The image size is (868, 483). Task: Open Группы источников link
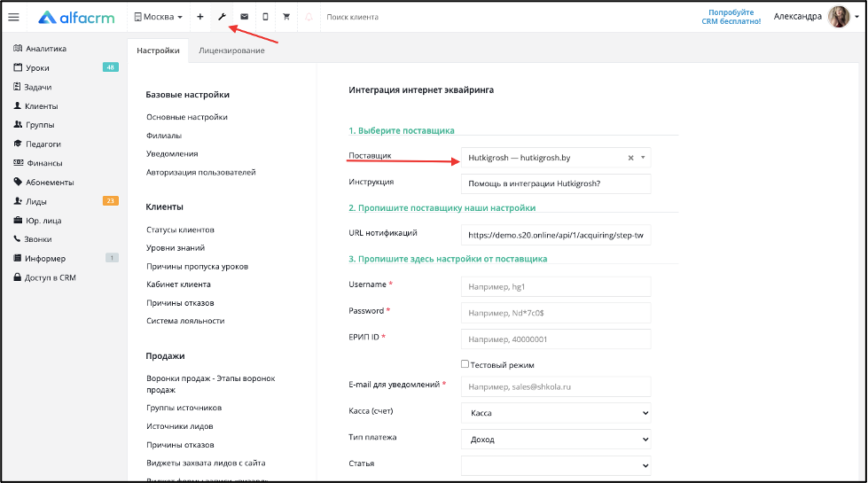tap(184, 408)
